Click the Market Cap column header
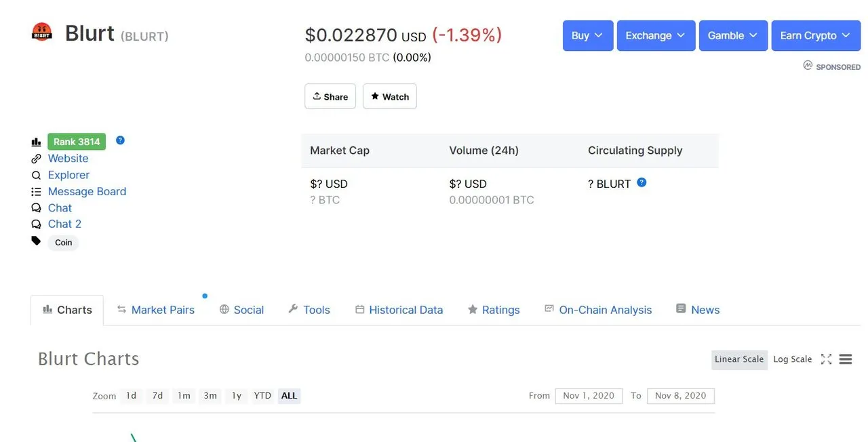 pos(340,150)
